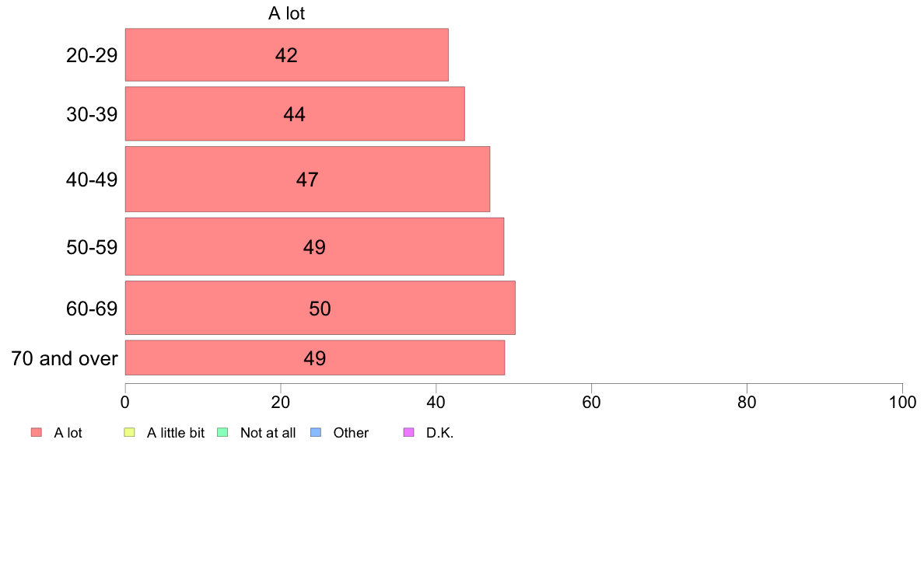Click the 'A little bit' legend text

pos(176,433)
